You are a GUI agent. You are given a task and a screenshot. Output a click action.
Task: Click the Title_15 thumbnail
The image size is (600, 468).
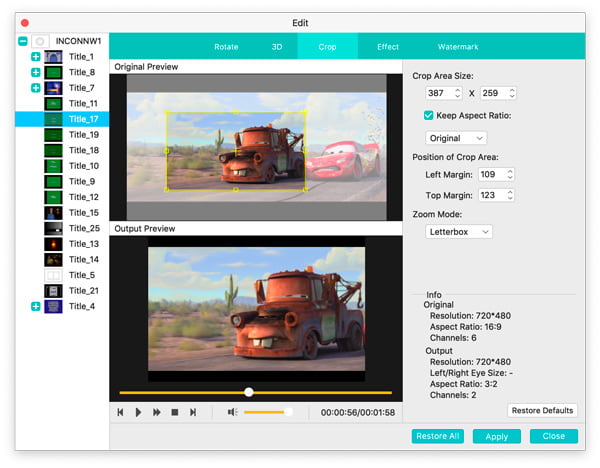pyautogui.click(x=53, y=213)
